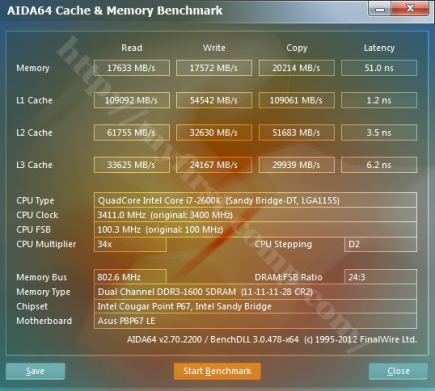Click the CPU FSB label

(33, 230)
